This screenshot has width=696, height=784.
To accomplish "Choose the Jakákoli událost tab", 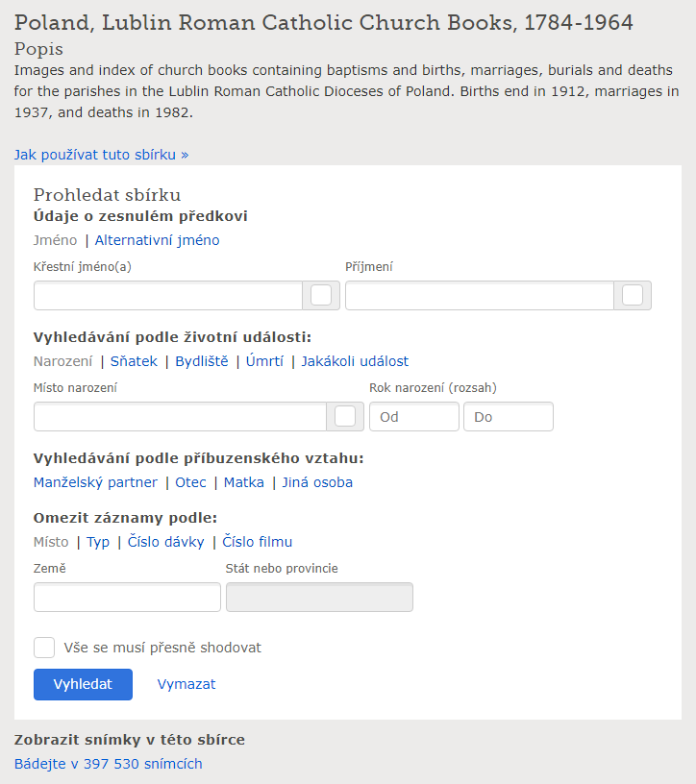I will pos(355,361).
